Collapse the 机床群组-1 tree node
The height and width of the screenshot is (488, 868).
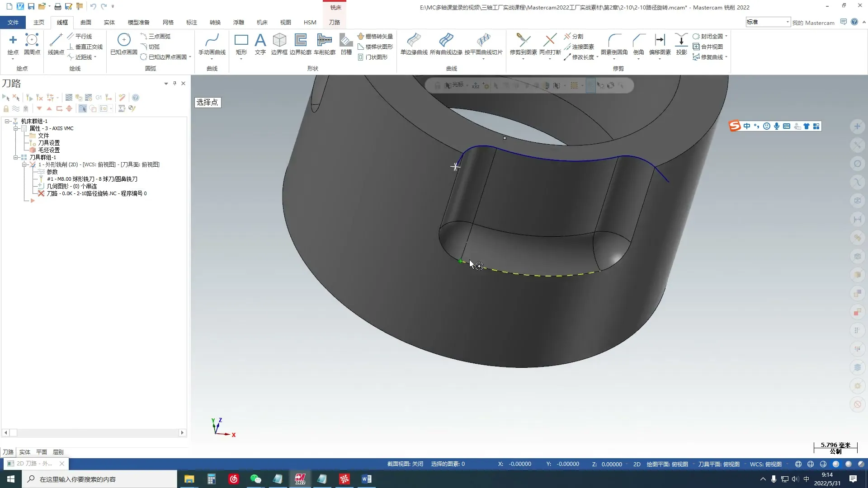(7, 121)
